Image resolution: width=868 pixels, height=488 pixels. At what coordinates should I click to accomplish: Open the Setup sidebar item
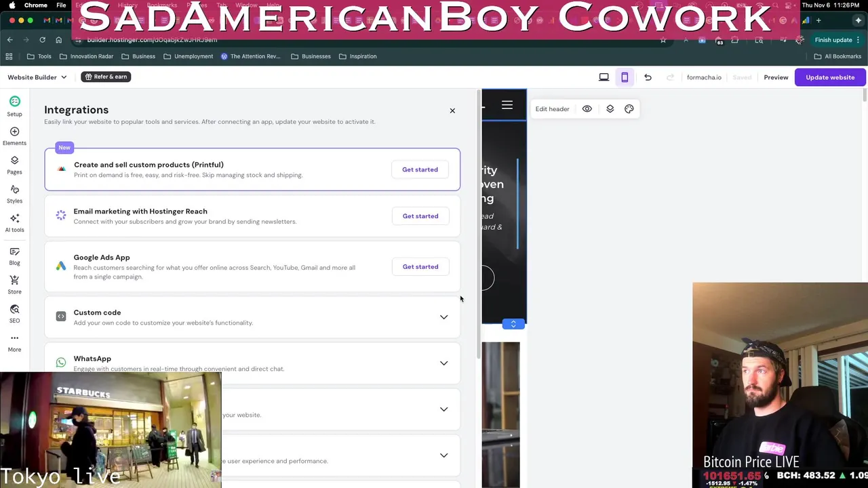coord(14,106)
